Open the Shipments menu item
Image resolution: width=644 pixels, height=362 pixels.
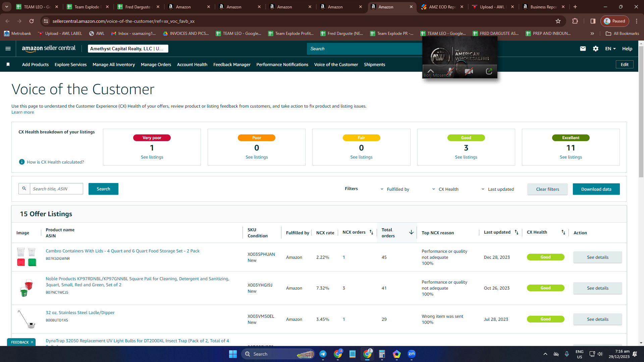point(374,64)
